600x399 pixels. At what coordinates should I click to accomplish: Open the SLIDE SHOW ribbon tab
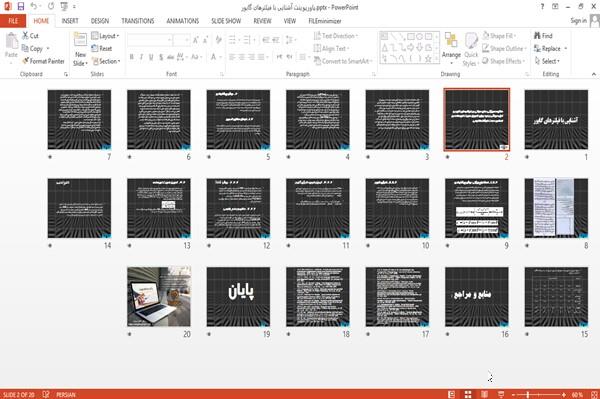(226, 21)
